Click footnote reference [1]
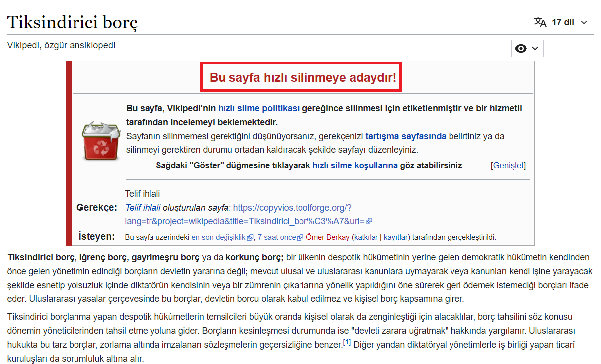This screenshot has width=601, height=364. click(x=348, y=341)
